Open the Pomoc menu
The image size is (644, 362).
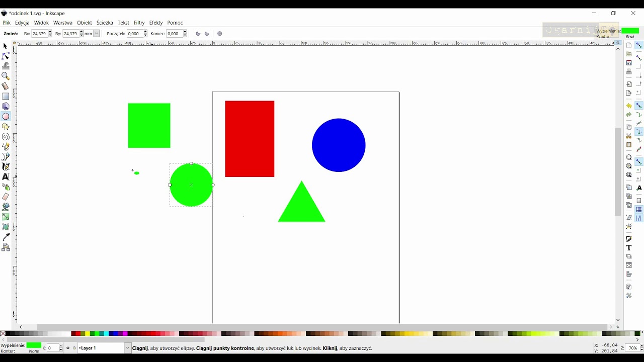tap(175, 23)
